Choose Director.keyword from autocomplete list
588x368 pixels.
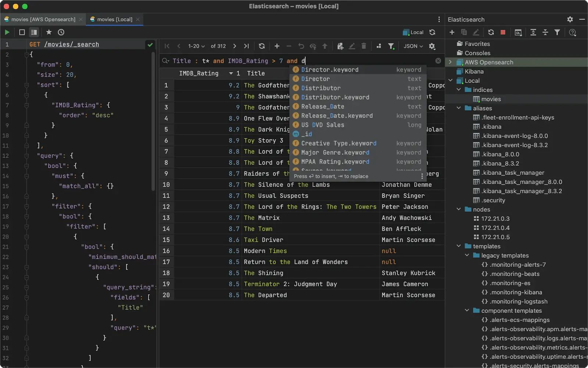(x=358, y=70)
